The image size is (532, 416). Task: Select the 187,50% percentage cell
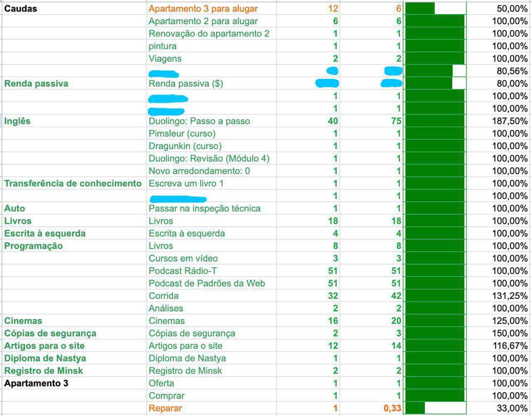(x=499, y=121)
